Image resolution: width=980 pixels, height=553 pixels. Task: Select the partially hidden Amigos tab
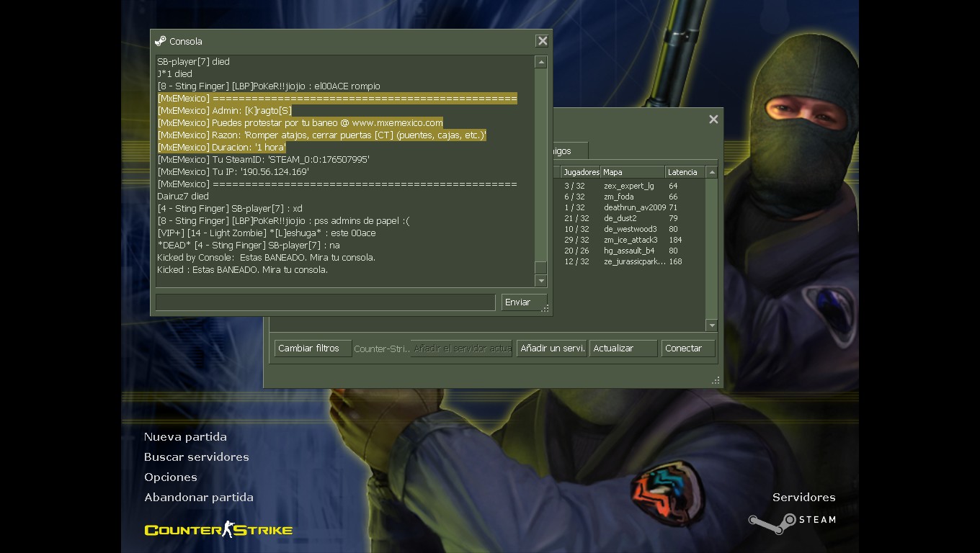pos(571,150)
